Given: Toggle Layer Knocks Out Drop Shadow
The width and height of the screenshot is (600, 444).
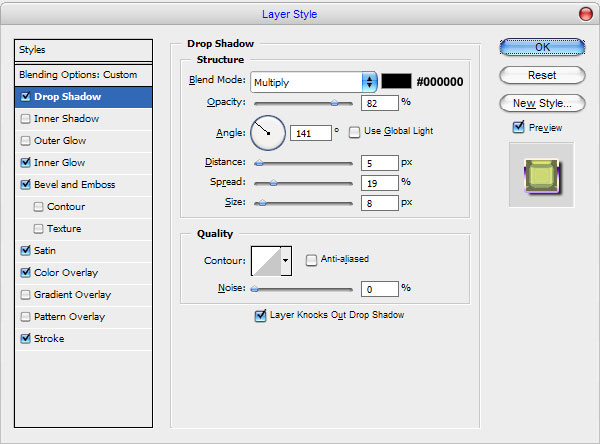Looking at the screenshot, I should point(260,316).
